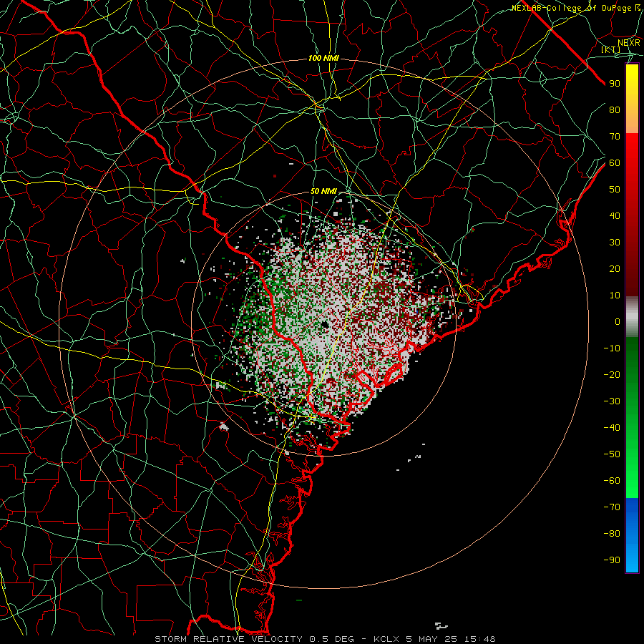
Task: Click the 0 value on velocity scale
Action: (618, 322)
